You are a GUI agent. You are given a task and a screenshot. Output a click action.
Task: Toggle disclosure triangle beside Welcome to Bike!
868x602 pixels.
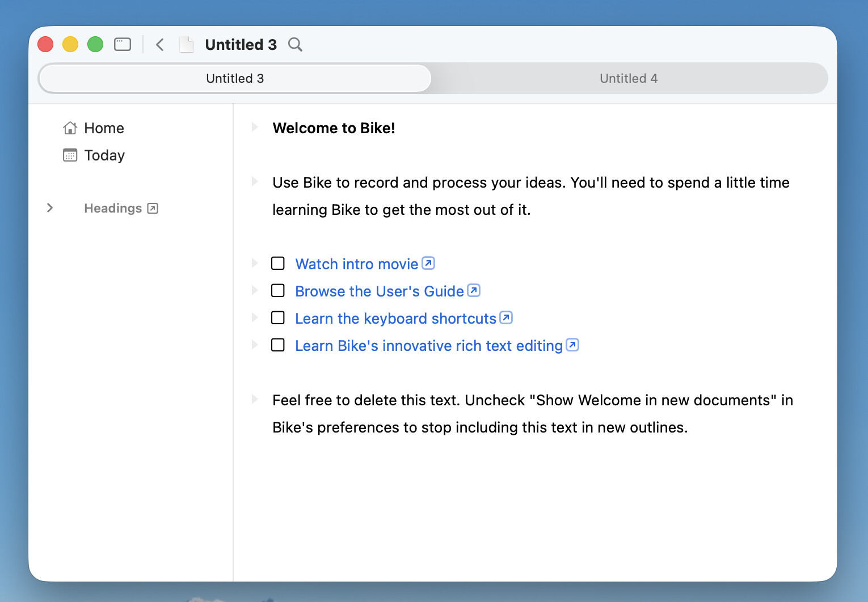coord(255,128)
